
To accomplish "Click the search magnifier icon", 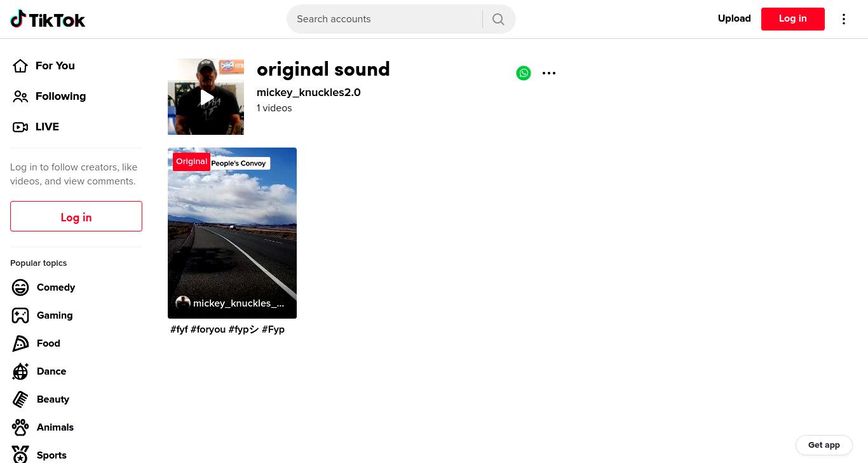I will pos(499,19).
